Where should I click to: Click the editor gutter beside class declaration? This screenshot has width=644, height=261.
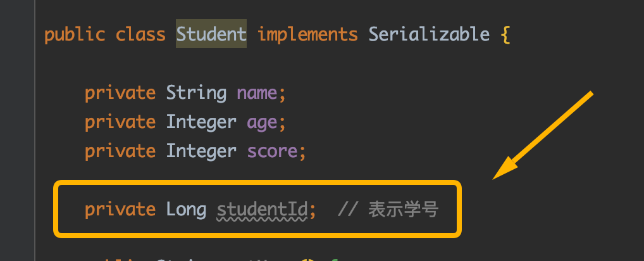click(x=17, y=35)
